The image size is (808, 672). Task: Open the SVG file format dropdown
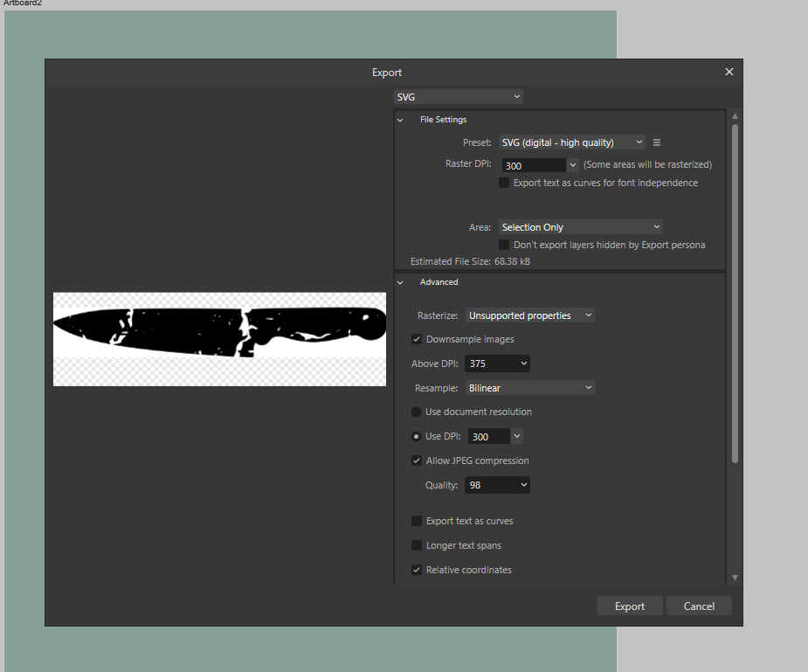[x=459, y=97]
